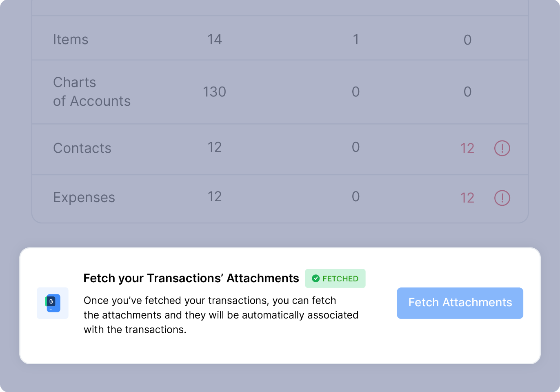Click the blue document app icon in the dialog
This screenshot has width=560, height=392.
52,303
